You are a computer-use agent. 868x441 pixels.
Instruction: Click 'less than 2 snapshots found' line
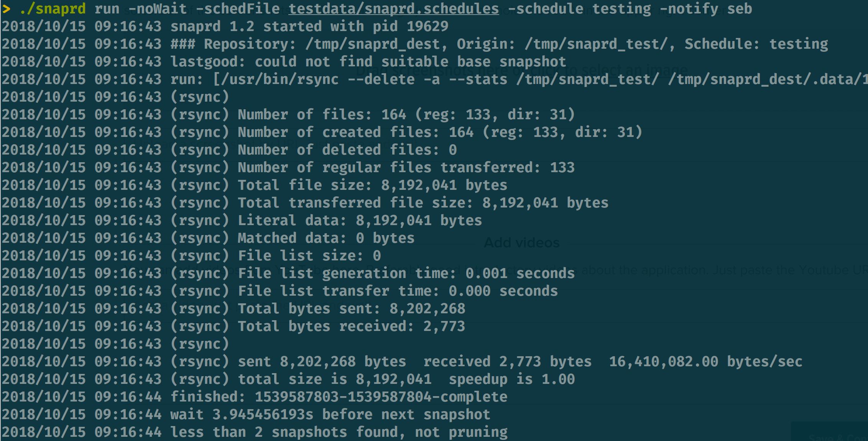click(339, 432)
